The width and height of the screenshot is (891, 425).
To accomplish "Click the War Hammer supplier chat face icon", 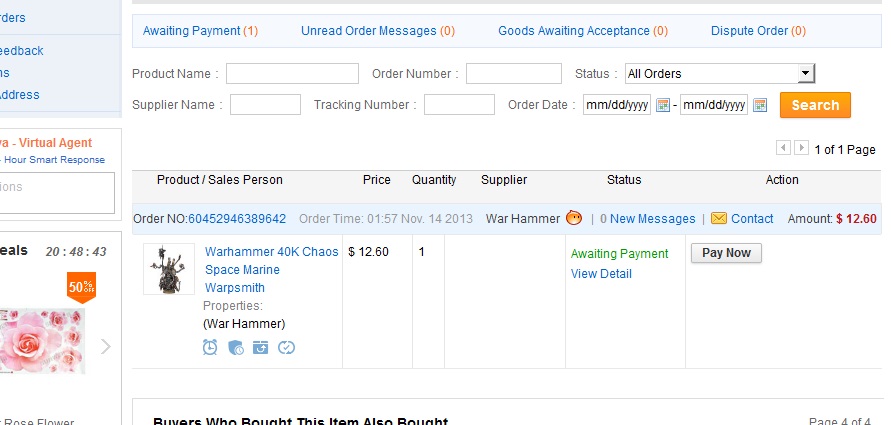I will click(574, 218).
